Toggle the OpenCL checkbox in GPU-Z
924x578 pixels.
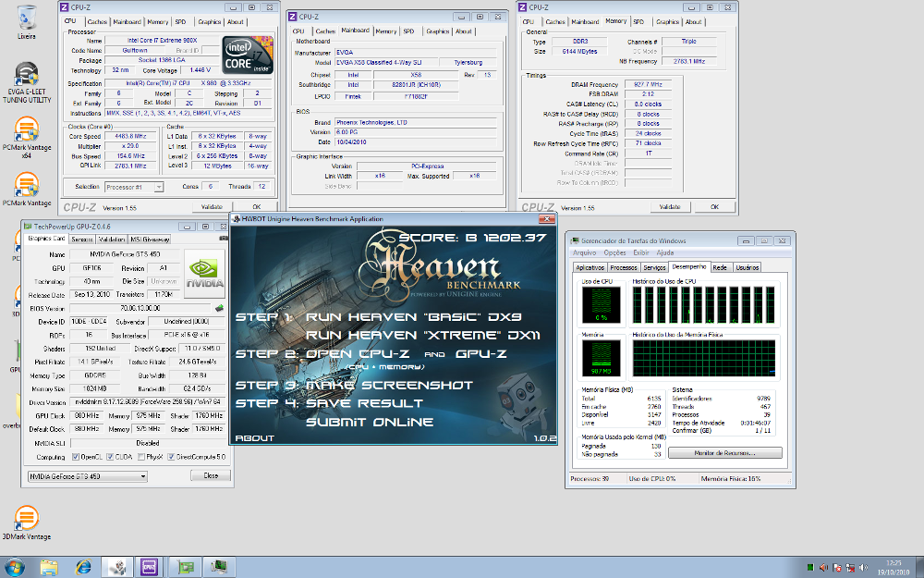point(76,457)
